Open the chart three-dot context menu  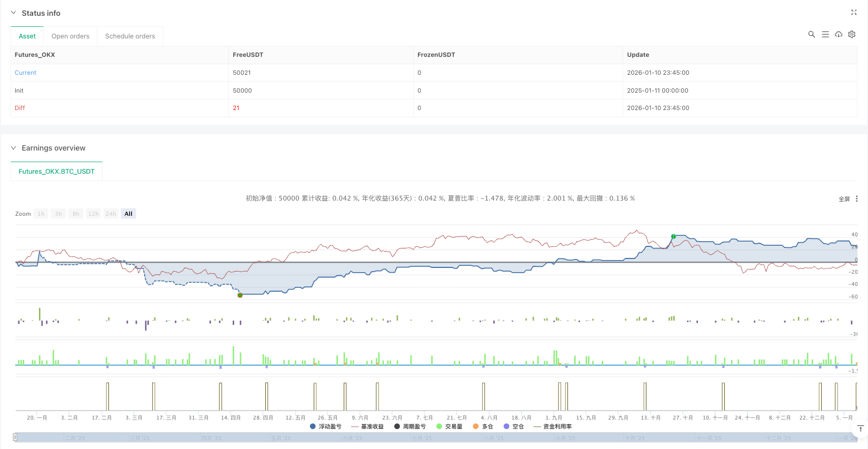tap(856, 199)
